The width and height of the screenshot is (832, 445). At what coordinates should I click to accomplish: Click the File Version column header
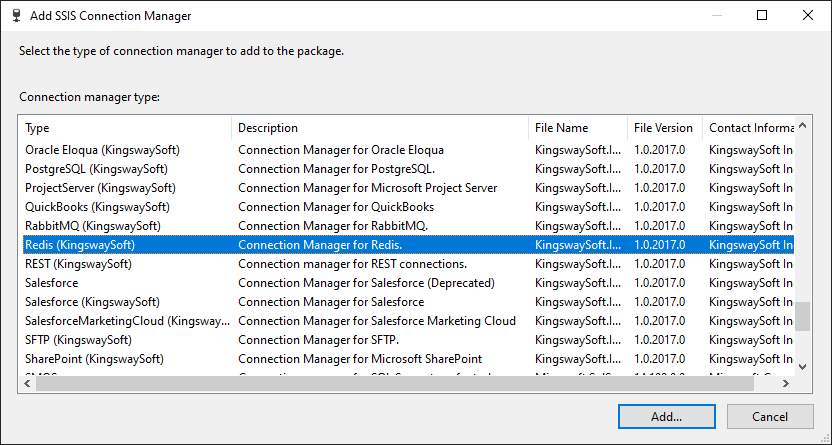(x=665, y=128)
